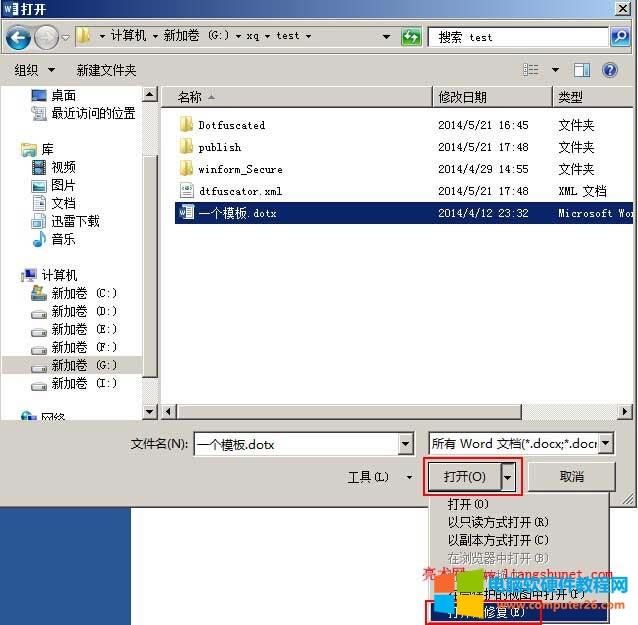The width and height of the screenshot is (638, 625).
Task: Click the folder icon in address bar
Action: [83, 36]
